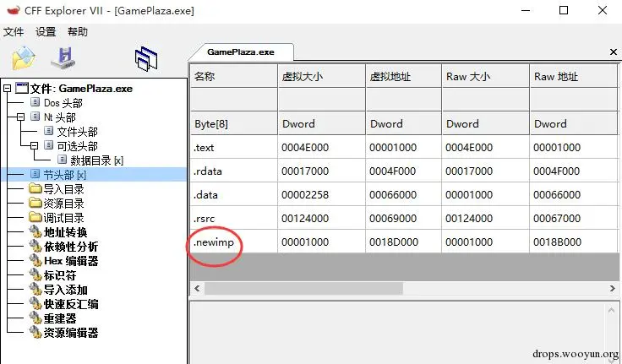Open the Hex 编辑器 tool
622x364 pixels.
71,261
